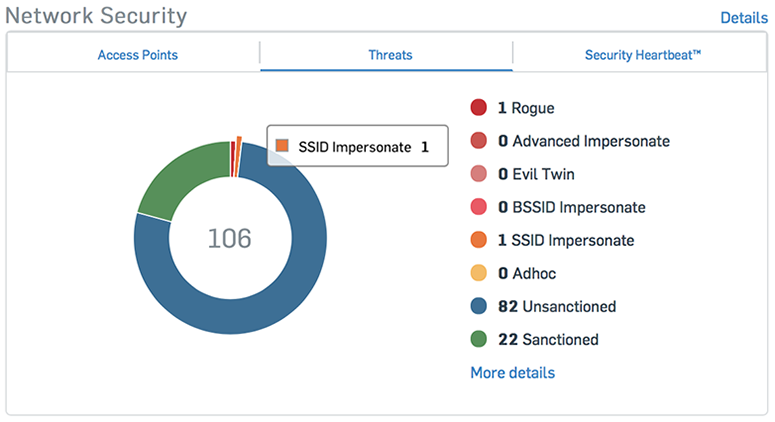Open the Security Heartbeat tab
The height and width of the screenshot is (422, 775).
click(642, 55)
